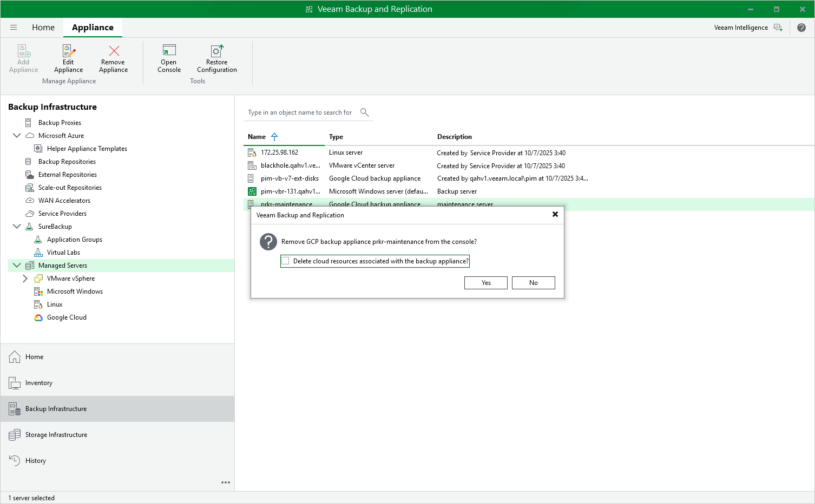Select the blackhole.qahv1 vCenter server row
This screenshot has height=504, width=815.
[x=529, y=165]
